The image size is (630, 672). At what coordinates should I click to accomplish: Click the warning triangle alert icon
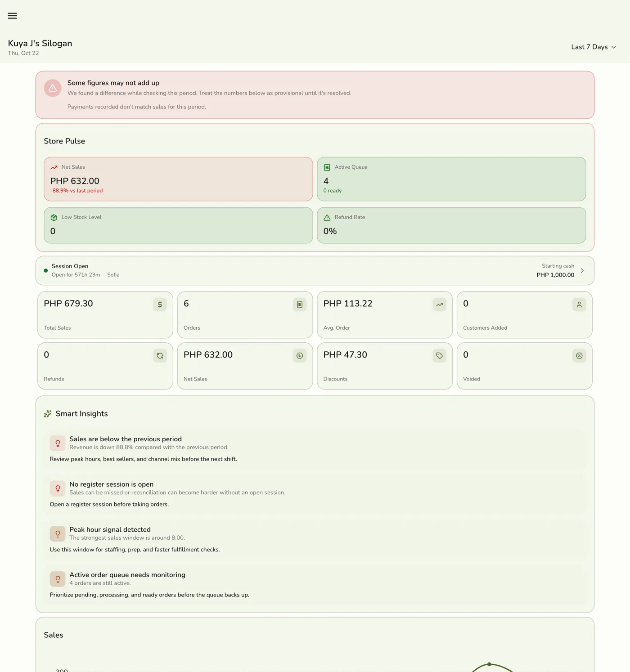[x=53, y=88]
